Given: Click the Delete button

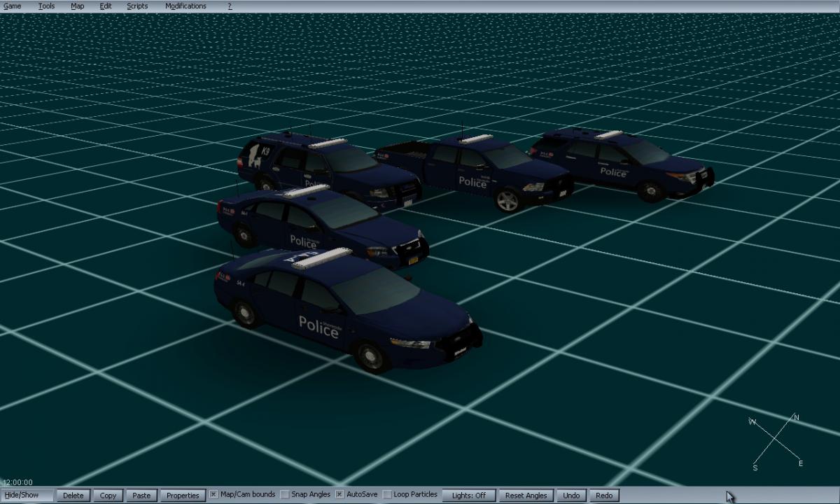Looking at the screenshot, I should 73,495.
